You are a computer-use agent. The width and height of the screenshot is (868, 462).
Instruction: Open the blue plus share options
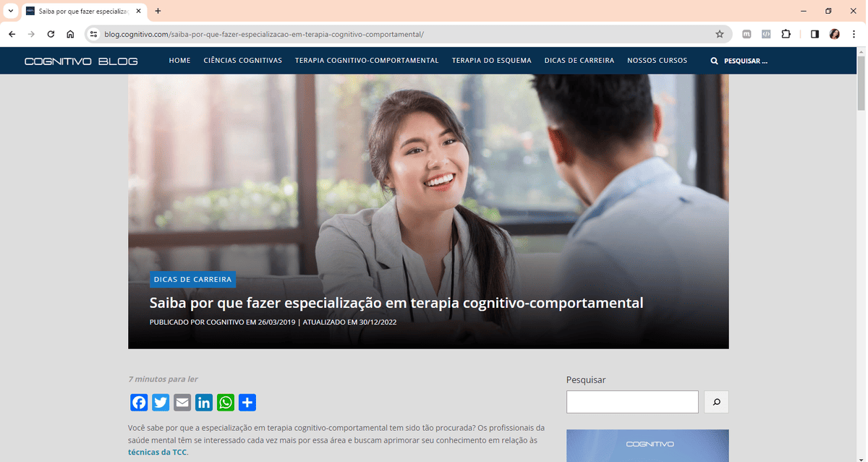pos(247,403)
